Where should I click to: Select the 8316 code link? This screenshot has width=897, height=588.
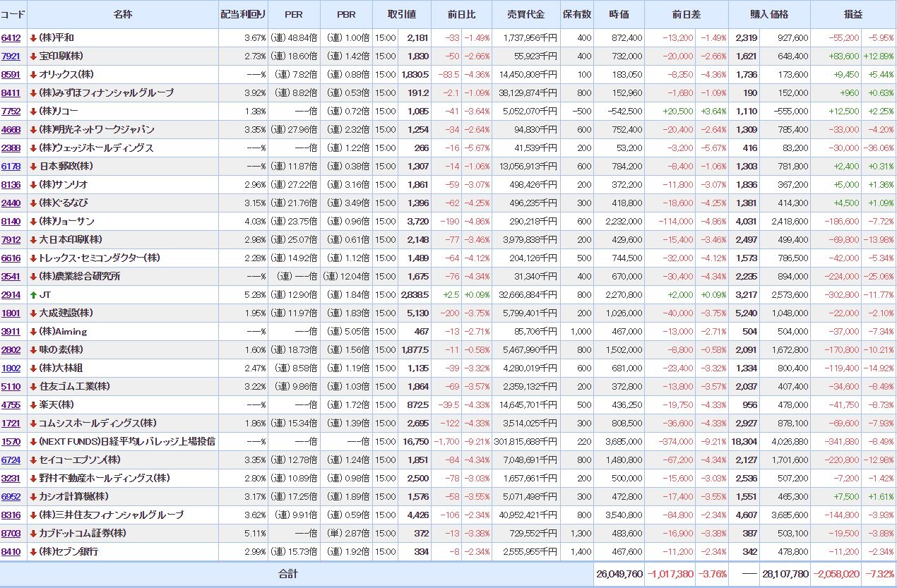coord(11,515)
